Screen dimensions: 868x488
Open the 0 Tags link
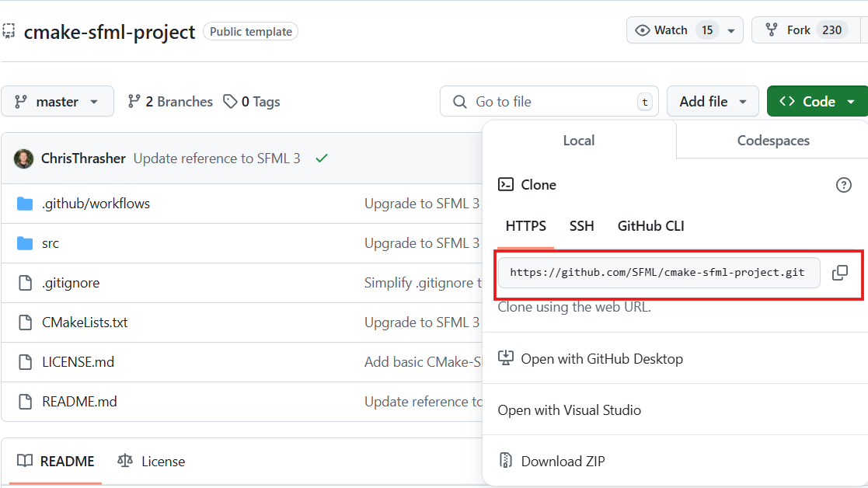click(252, 102)
